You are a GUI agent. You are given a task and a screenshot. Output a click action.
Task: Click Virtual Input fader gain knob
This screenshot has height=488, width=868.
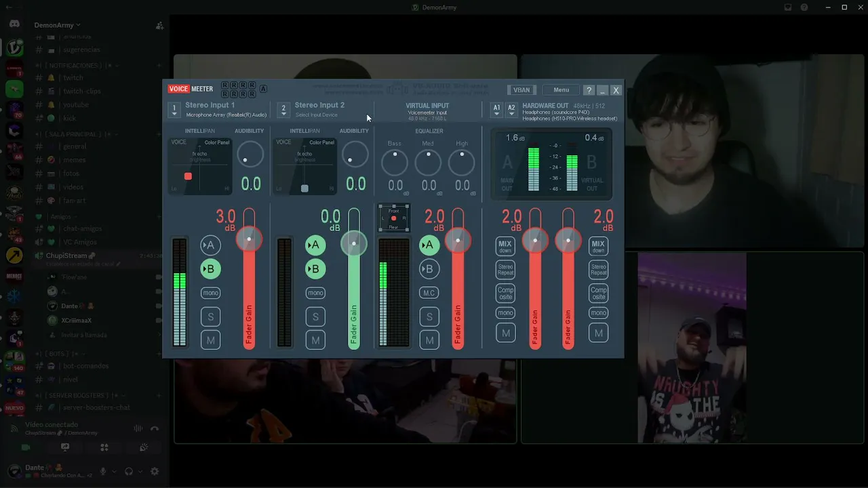pos(458,240)
